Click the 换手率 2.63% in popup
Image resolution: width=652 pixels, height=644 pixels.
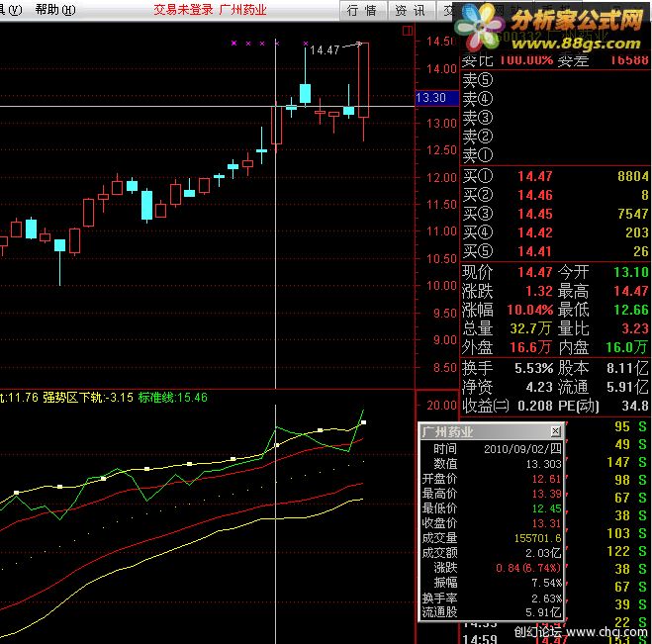tap(546, 599)
